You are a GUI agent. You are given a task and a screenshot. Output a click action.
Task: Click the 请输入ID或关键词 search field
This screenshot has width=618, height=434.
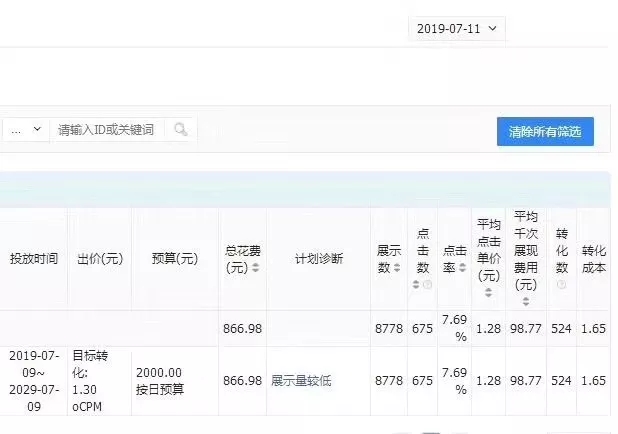point(108,130)
